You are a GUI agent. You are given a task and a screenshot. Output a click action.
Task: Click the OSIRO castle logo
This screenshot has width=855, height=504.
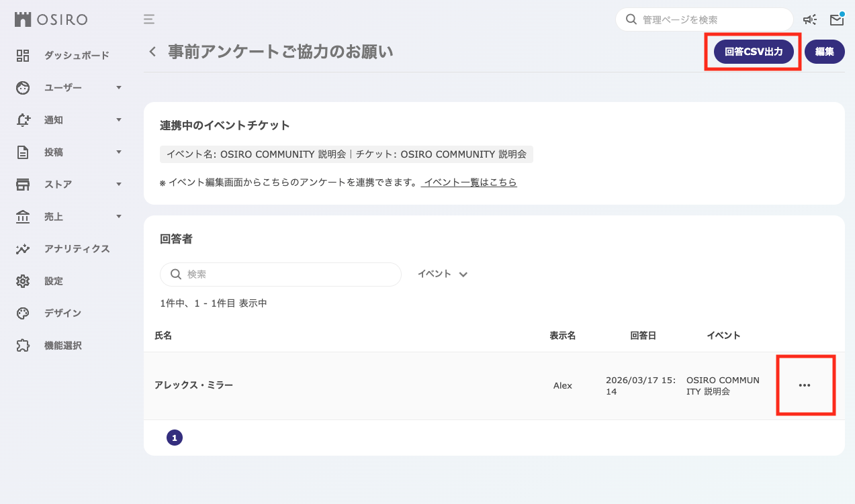pyautogui.click(x=23, y=19)
